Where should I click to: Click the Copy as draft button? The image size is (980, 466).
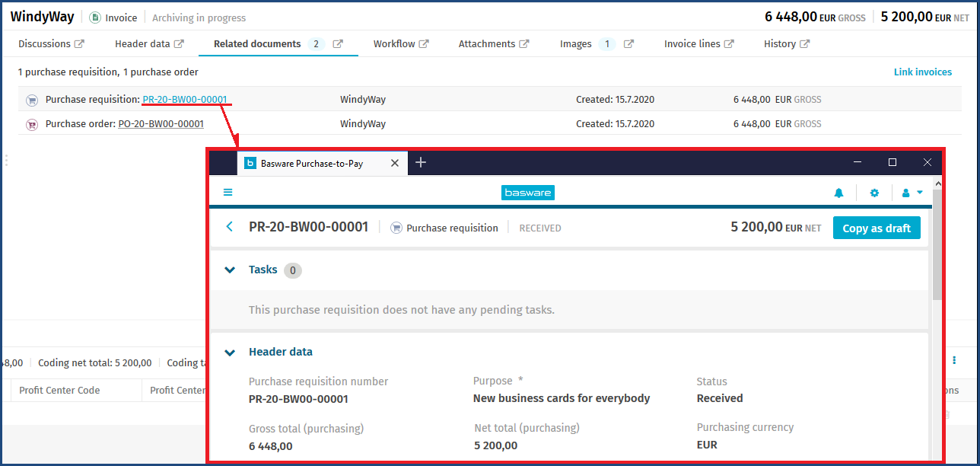pos(877,228)
